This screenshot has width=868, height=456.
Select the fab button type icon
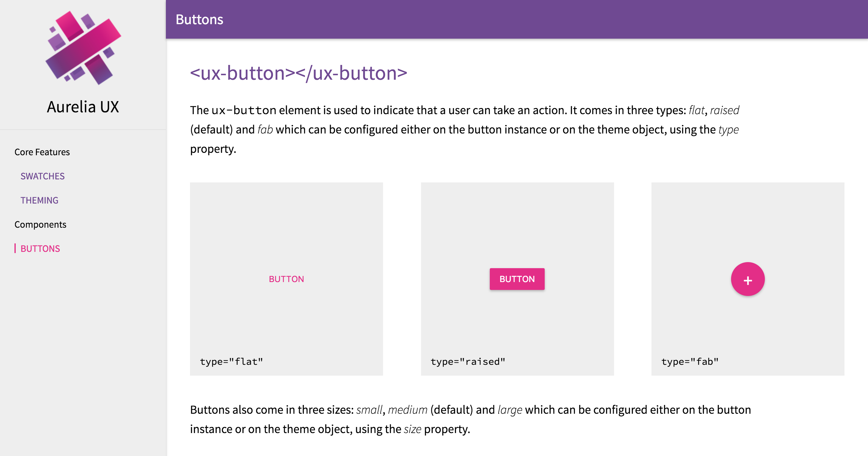tap(748, 279)
